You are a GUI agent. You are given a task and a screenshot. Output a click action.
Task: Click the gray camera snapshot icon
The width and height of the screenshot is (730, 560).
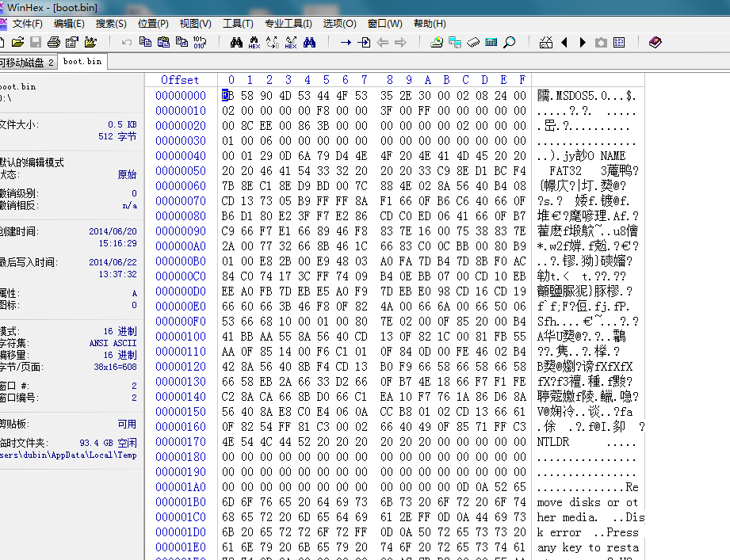(601, 43)
